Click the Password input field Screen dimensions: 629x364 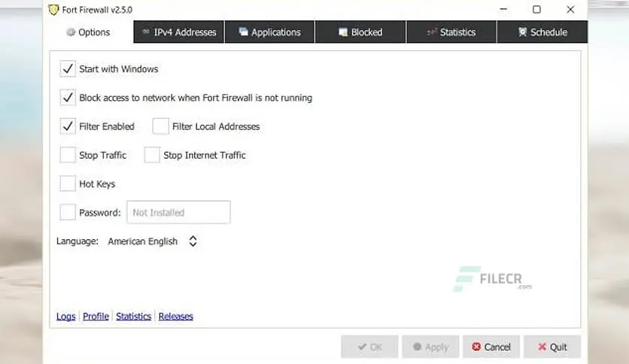point(178,212)
